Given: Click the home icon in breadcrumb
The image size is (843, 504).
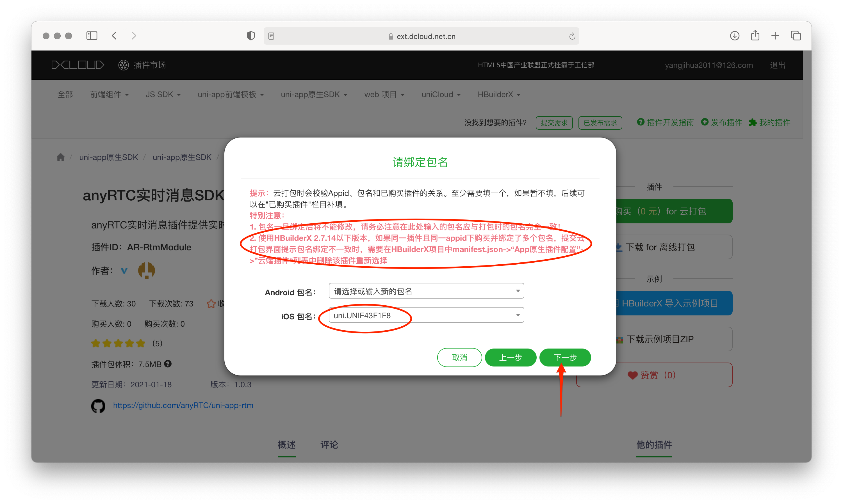Looking at the screenshot, I should [60, 157].
